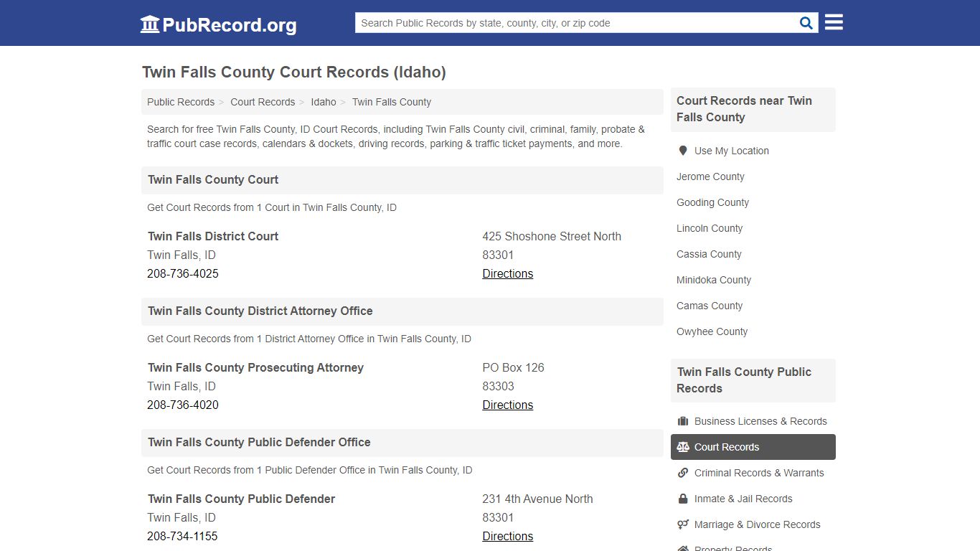The height and width of the screenshot is (551, 980).
Task: Get Directions to PO Box 126
Action: click(x=508, y=405)
